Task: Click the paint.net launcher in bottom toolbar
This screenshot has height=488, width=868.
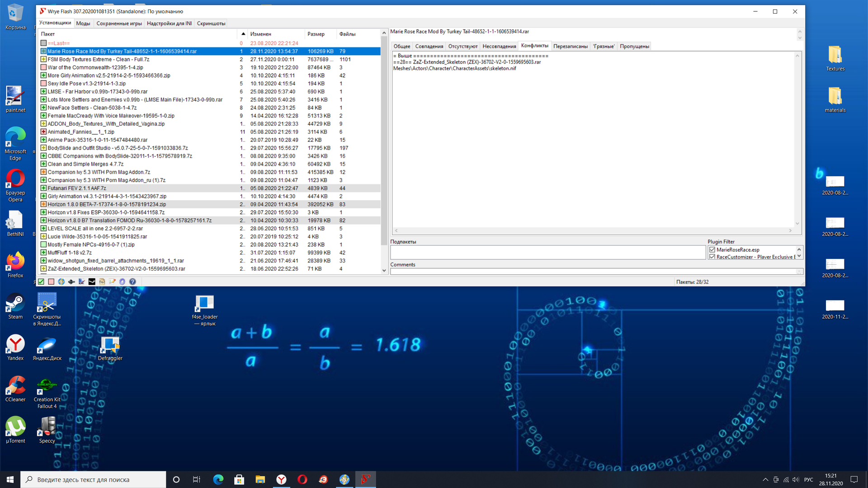Action: point(81,282)
